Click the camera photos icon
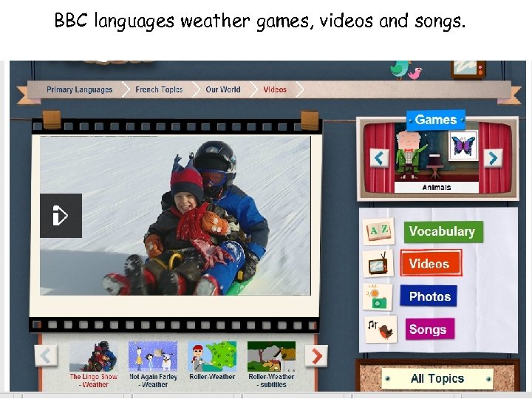 378,296
